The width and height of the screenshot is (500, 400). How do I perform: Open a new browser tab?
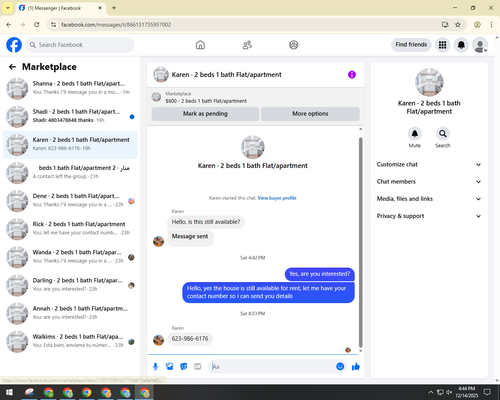(114, 8)
